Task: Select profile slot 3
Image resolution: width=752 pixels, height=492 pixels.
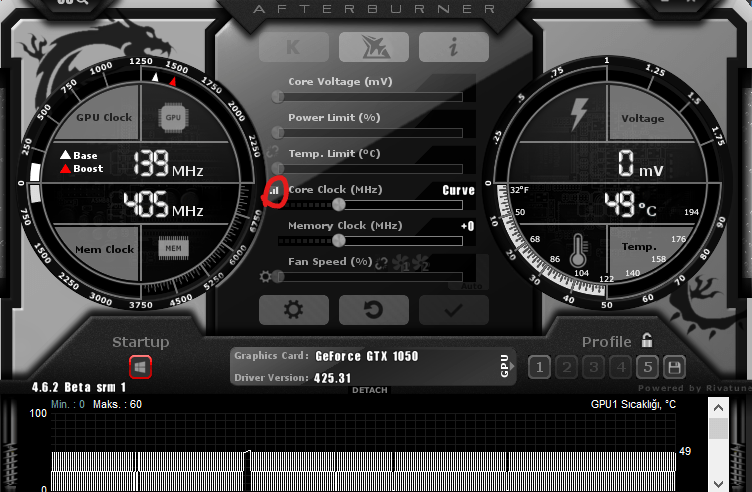Action: coord(594,368)
